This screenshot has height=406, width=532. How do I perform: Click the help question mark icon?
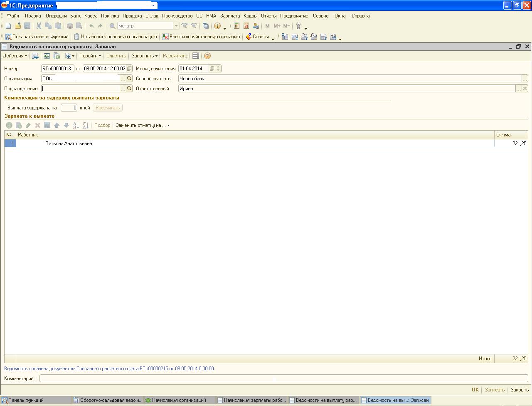[207, 56]
